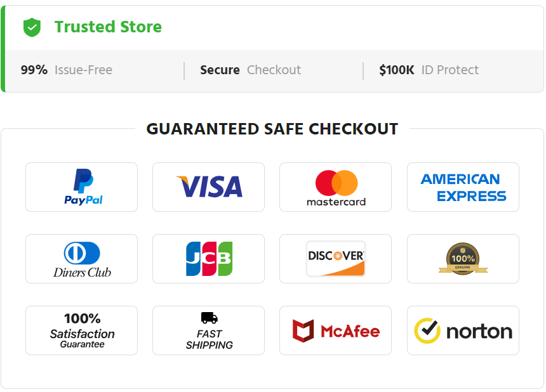Select the American Express badge
546x392 pixels.
tap(463, 187)
